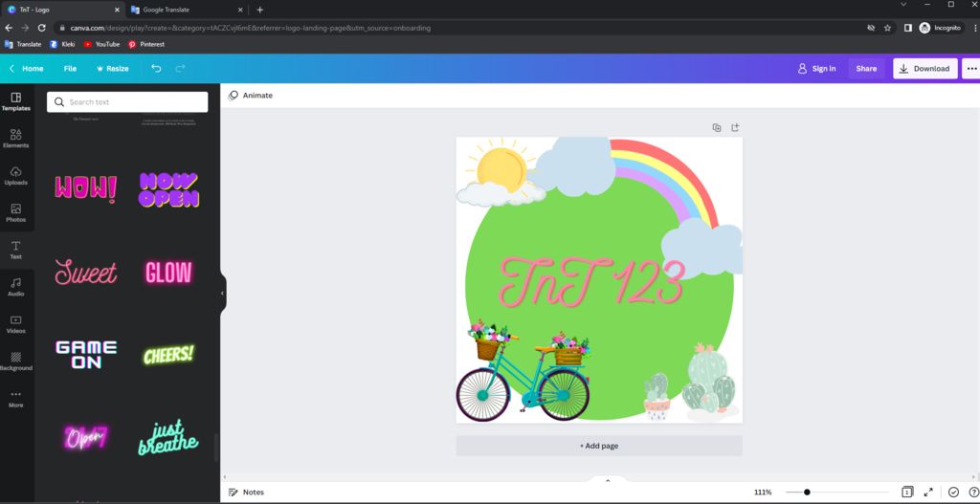Go back in browser history
This screenshot has width=980, height=504.
pyautogui.click(x=9, y=28)
